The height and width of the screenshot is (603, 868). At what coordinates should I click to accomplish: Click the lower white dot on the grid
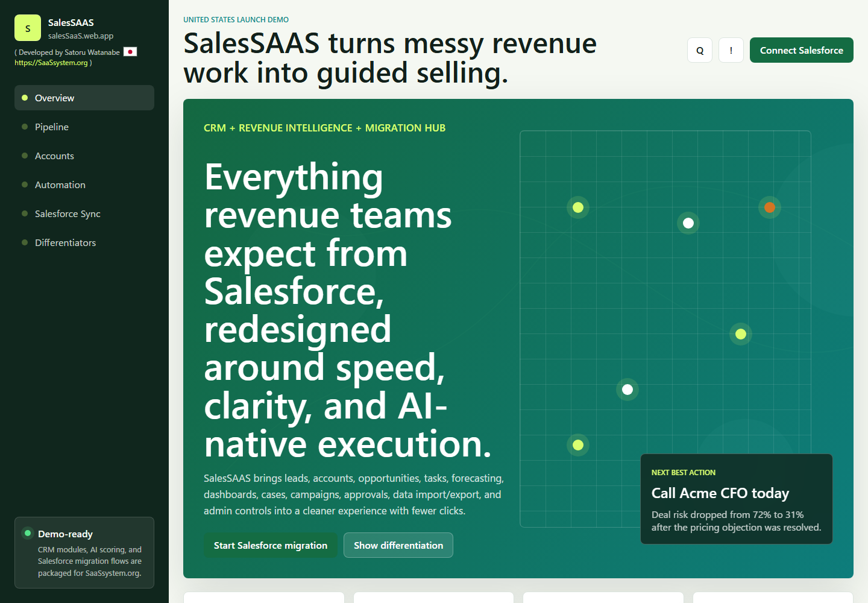click(x=627, y=390)
